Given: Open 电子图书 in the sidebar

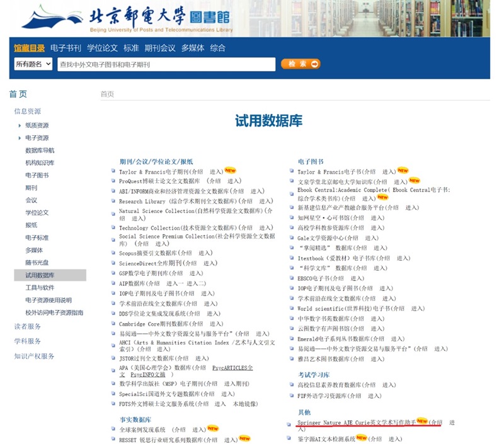Looking at the screenshot, I should (37, 176).
